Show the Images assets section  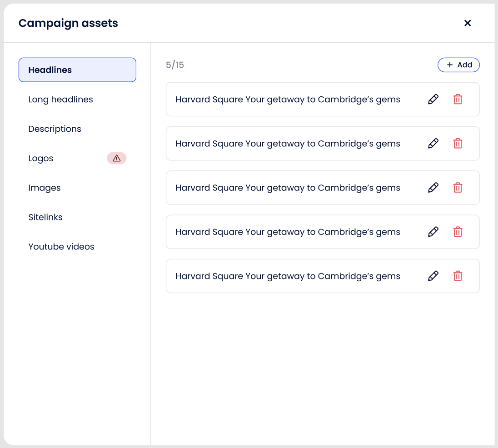[x=45, y=188]
